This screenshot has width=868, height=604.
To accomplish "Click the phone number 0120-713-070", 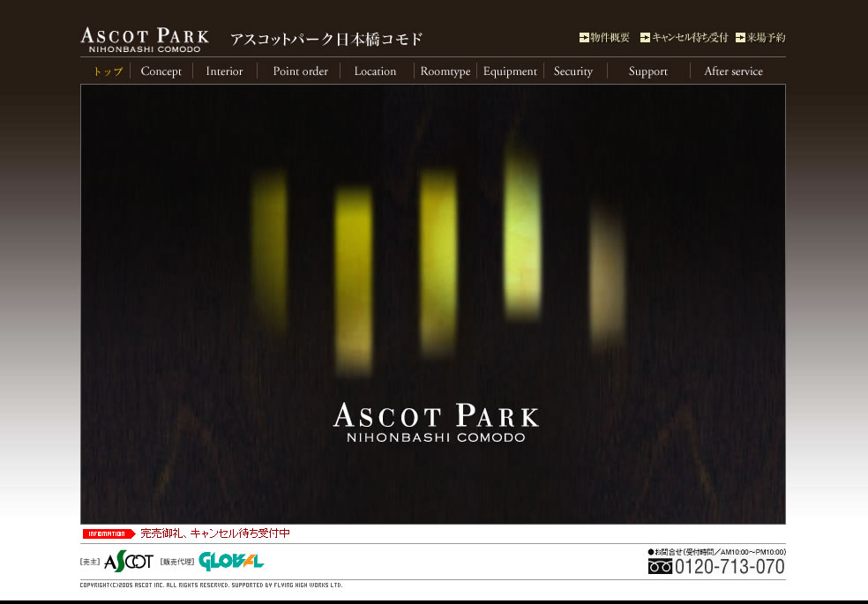I will 730,566.
